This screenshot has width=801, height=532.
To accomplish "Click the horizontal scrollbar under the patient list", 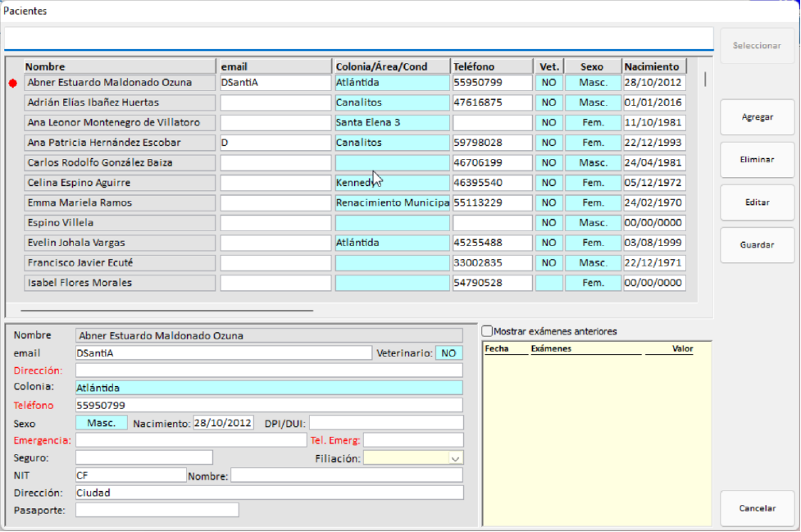I will (166, 311).
